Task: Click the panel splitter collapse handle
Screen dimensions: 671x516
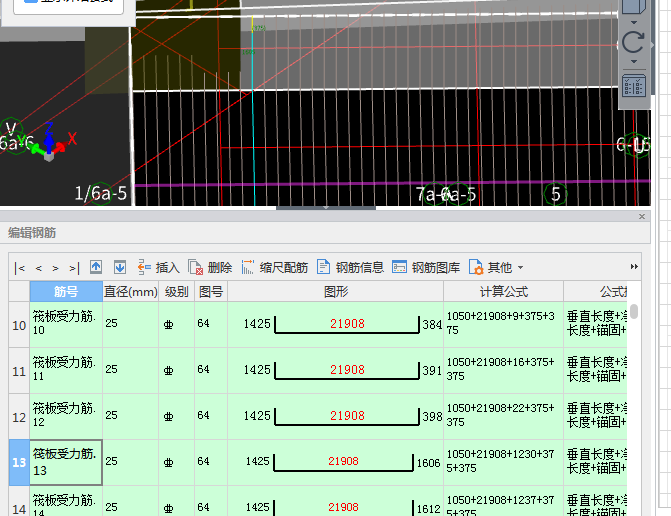Action: coord(326,208)
